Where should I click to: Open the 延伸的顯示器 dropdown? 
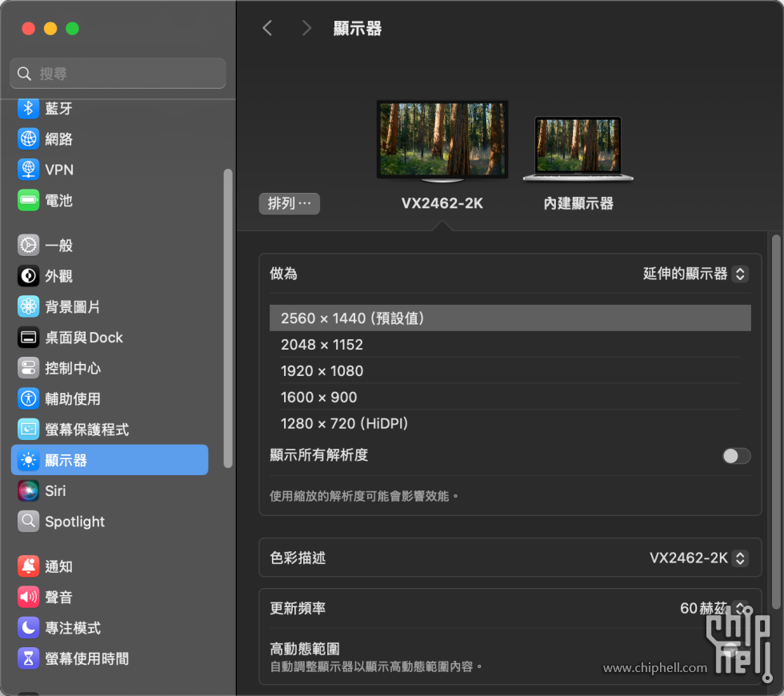click(x=695, y=274)
